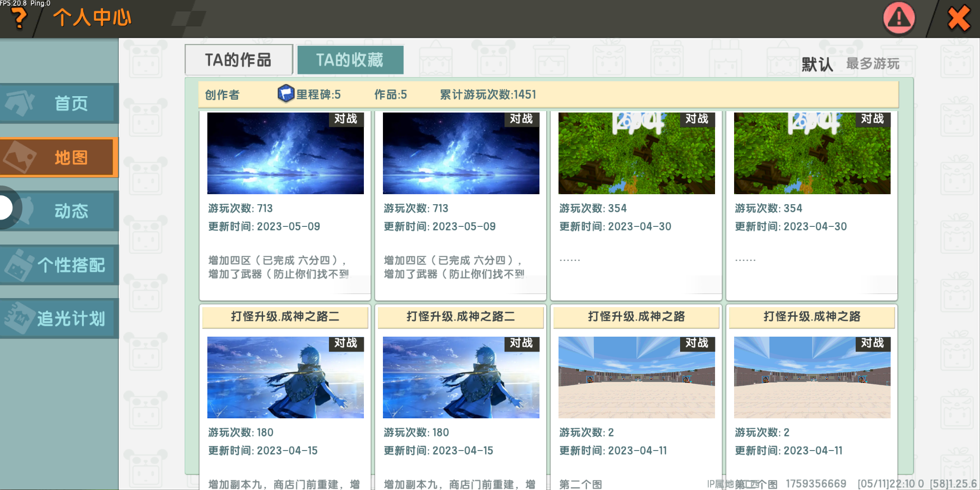The image size is (980, 490).
Task: Tap the white floating circle button
Action: point(5,208)
